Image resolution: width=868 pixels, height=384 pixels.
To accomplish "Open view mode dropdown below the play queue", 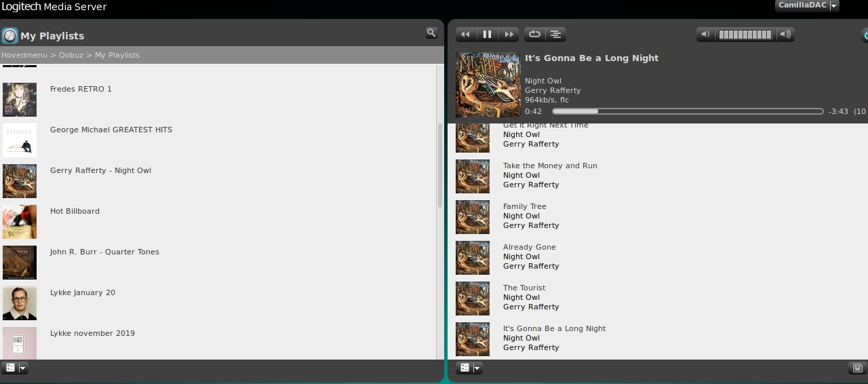I will coord(469,368).
